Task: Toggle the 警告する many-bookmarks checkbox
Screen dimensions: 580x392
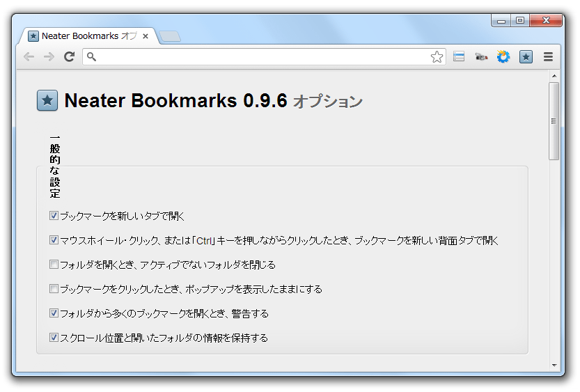Action: coord(54,313)
